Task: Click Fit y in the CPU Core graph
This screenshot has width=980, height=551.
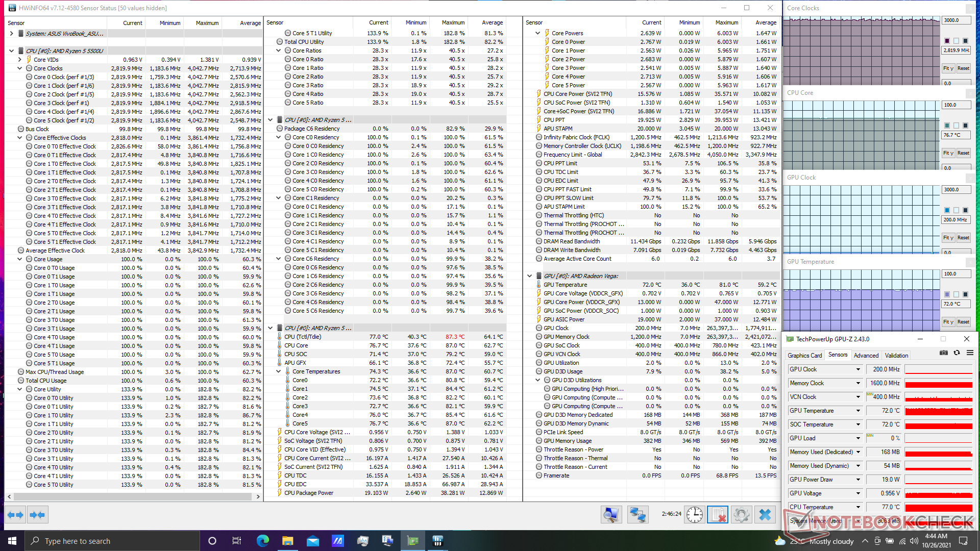Action: (x=948, y=153)
